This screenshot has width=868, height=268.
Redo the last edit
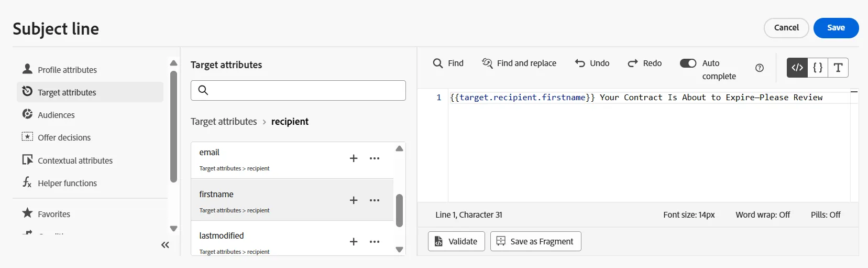[645, 63]
